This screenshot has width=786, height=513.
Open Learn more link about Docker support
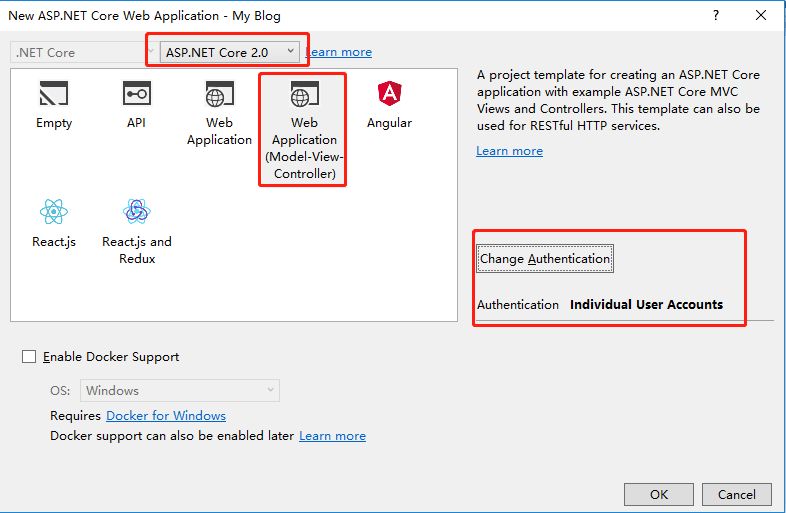point(332,436)
